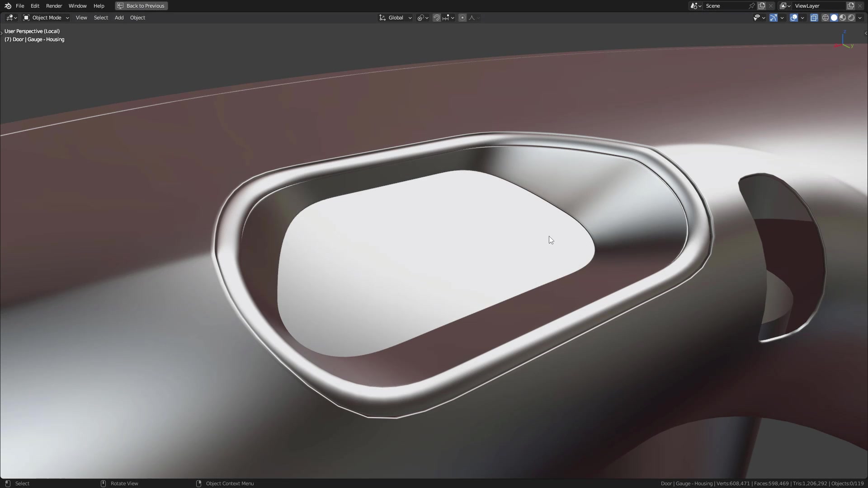Expand the toolbar using the left-edge arrow
The width and height of the screenshot is (868, 488).
point(2,33)
